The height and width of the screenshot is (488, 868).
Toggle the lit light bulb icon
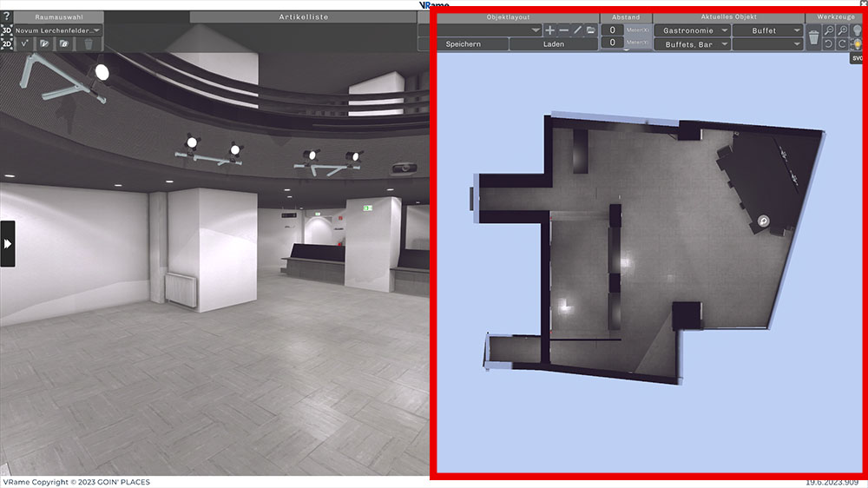(x=857, y=43)
